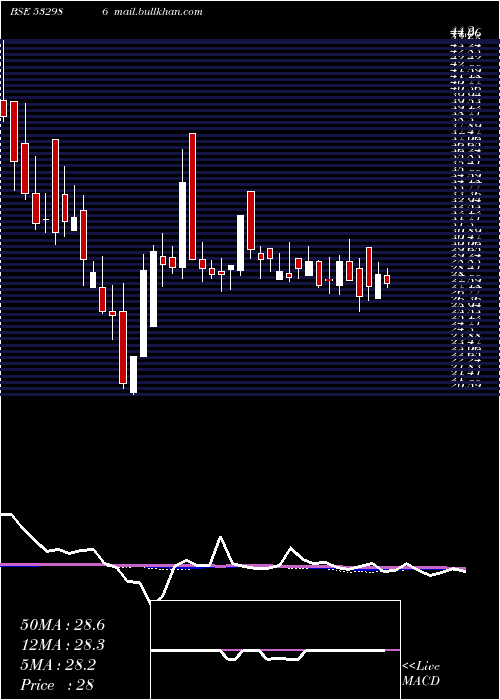Select the rightmost small red candlestick
The image size is (500, 700).
click(387, 279)
